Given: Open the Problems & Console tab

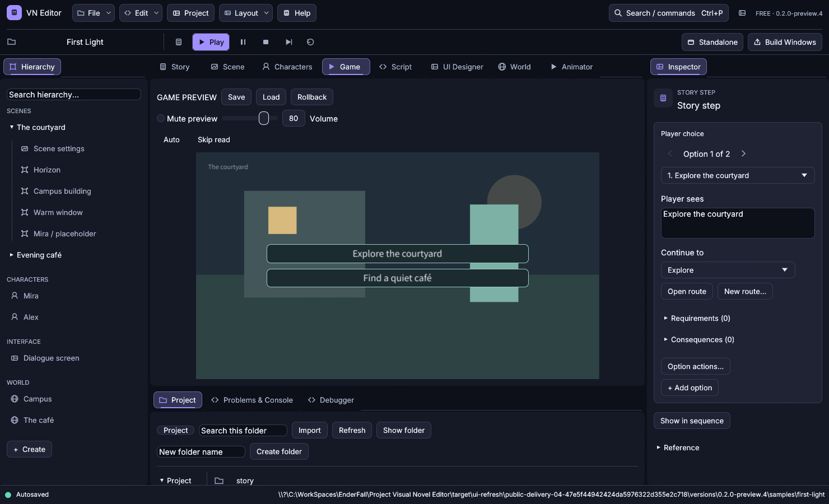Looking at the screenshot, I should click(252, 400).
